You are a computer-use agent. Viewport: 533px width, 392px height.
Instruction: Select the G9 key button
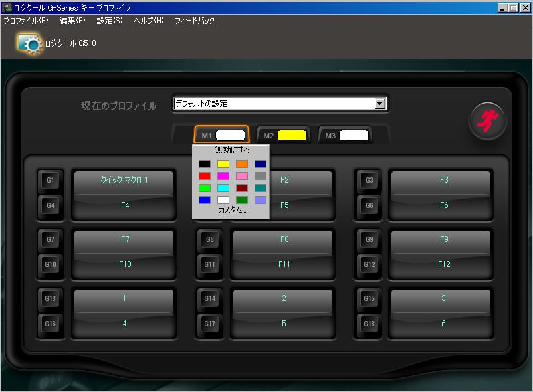(369, 239)
